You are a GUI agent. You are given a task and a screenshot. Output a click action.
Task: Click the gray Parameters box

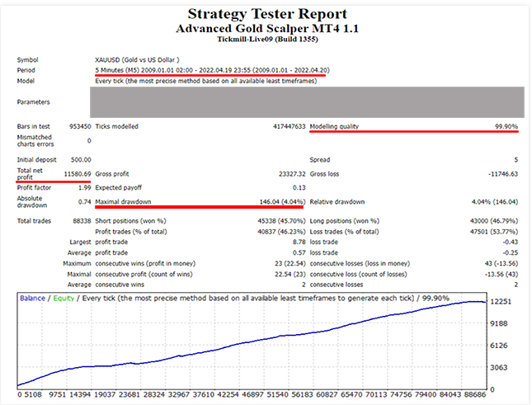pos(307,102)
